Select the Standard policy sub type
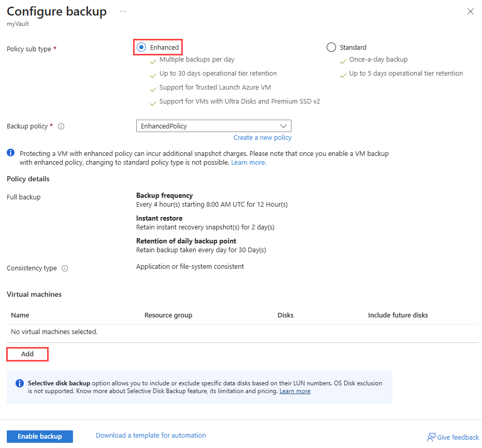The image size is (482, 448). 331,48
